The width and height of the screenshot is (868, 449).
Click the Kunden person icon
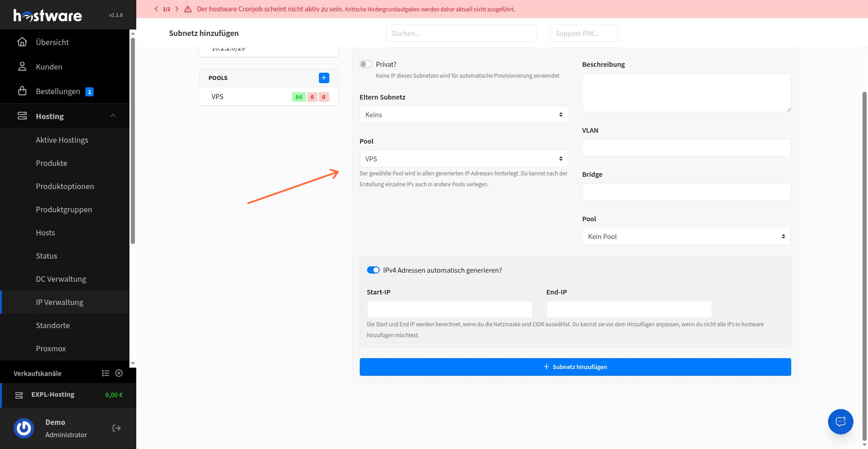point(22,66)
